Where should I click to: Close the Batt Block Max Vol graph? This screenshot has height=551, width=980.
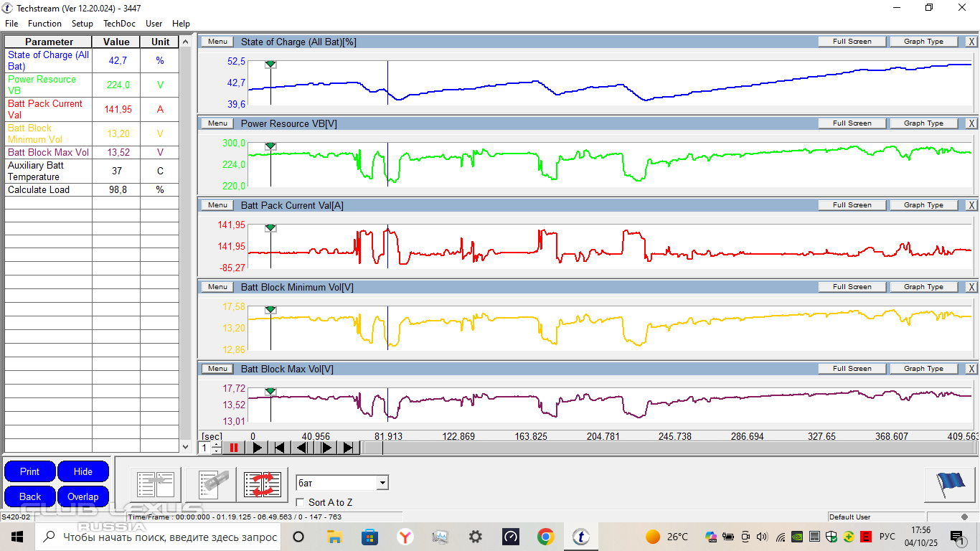click(971, 369)
